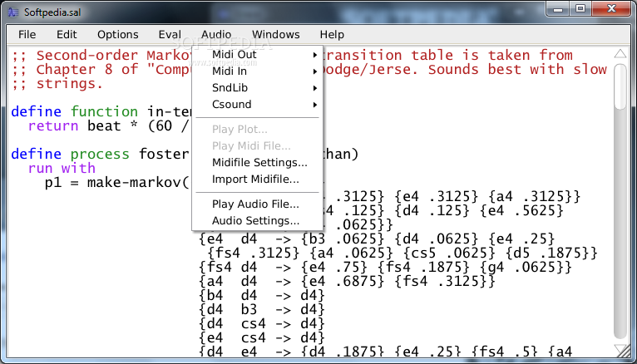637x364 pixels.
Task: Open Audio Settings... dialog
Action: (257, 220)
